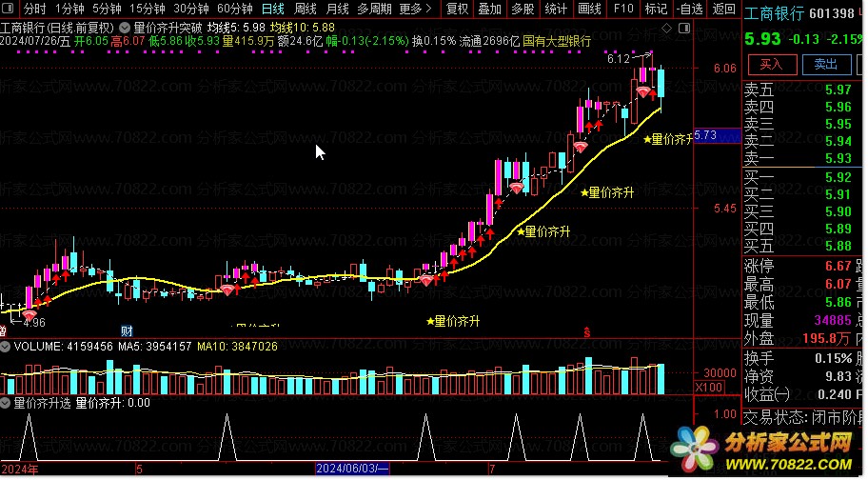Click the 国有大型银行 sector label
Screen dimensions: 868x480
(x=557, y=41)
